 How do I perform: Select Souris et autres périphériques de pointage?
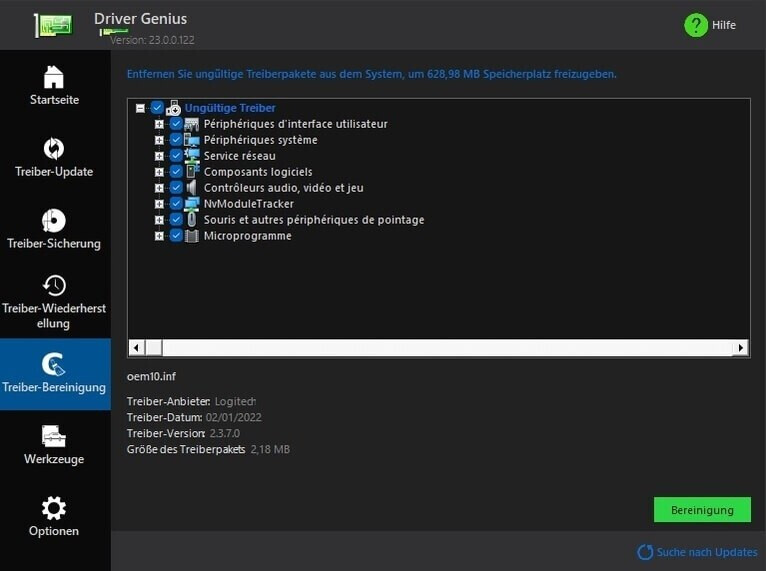coord(313,220)
